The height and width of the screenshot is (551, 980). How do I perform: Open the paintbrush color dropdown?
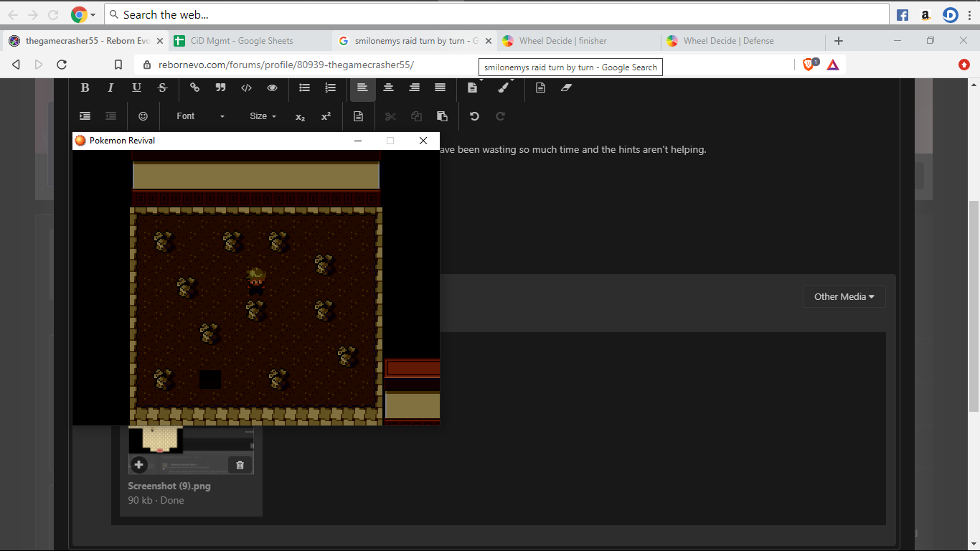[x=504, y=88]
